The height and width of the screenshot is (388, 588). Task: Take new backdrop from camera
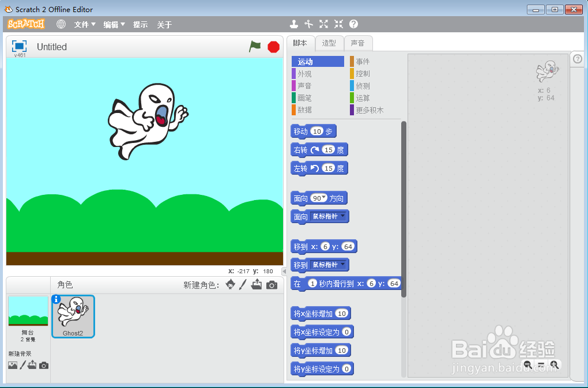pyautogui.click(x=44, y=366)
